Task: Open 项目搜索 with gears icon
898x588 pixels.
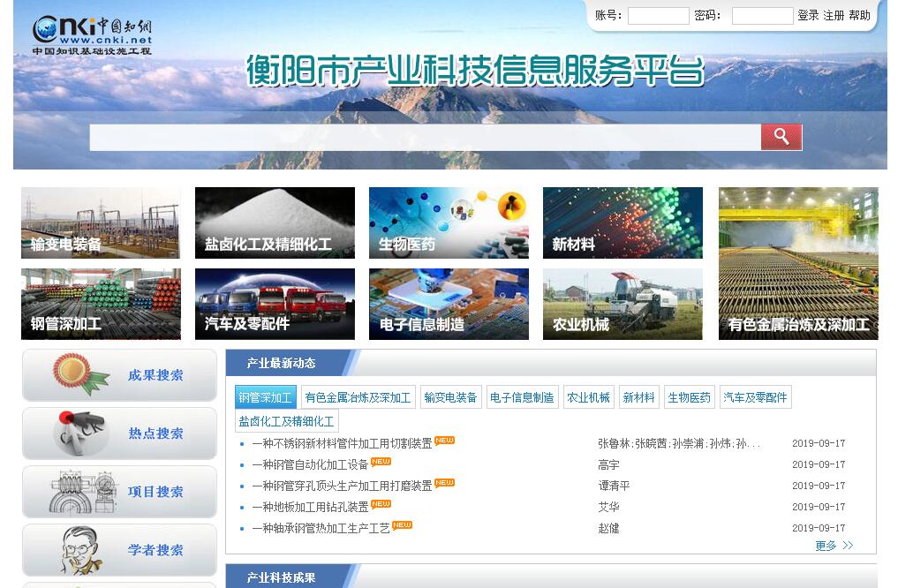Action: coord(119,492)
